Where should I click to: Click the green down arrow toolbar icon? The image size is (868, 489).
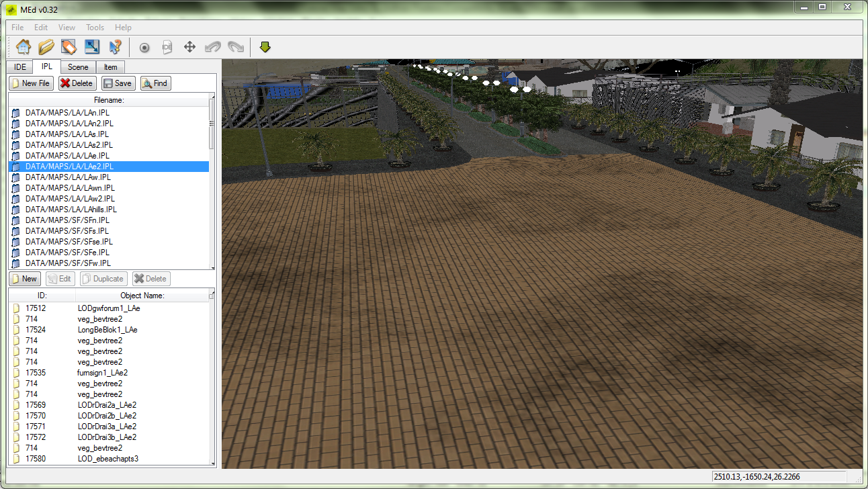tap(265, 47)
